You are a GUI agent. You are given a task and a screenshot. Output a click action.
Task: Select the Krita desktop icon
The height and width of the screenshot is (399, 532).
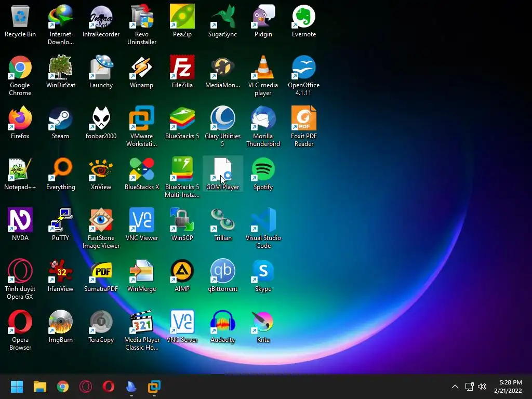point(263,322)
